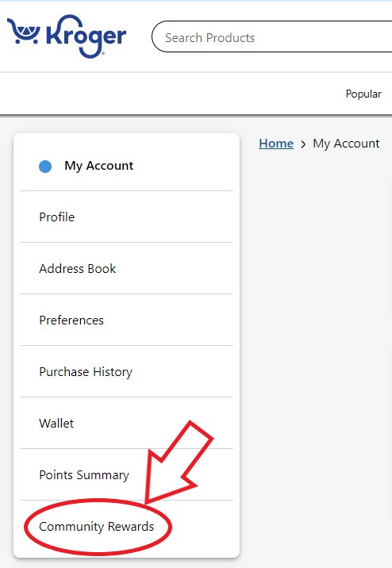Open the Profile section
This screenshot has height=568, width=392.
tap(126, 217)
